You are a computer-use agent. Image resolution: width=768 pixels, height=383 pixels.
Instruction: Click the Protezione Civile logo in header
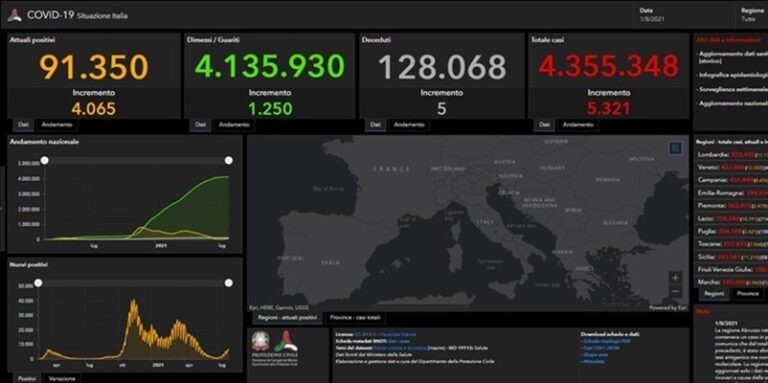click(14, 15)
